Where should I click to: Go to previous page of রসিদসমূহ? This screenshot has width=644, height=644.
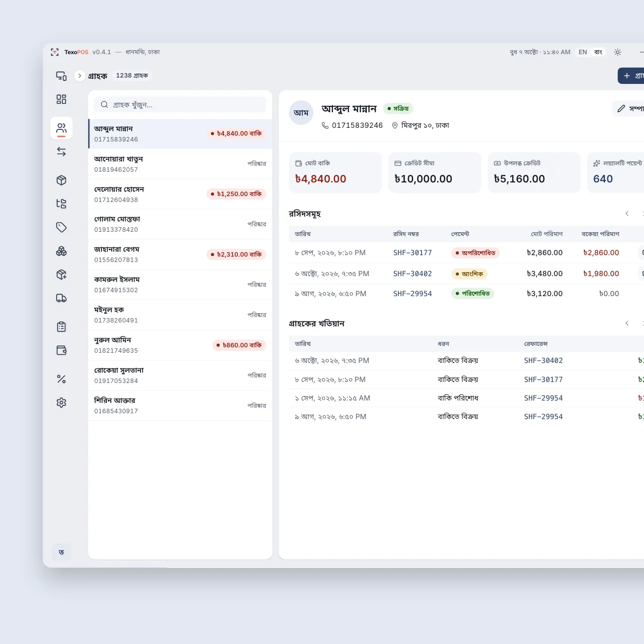(x=627, y=214)
